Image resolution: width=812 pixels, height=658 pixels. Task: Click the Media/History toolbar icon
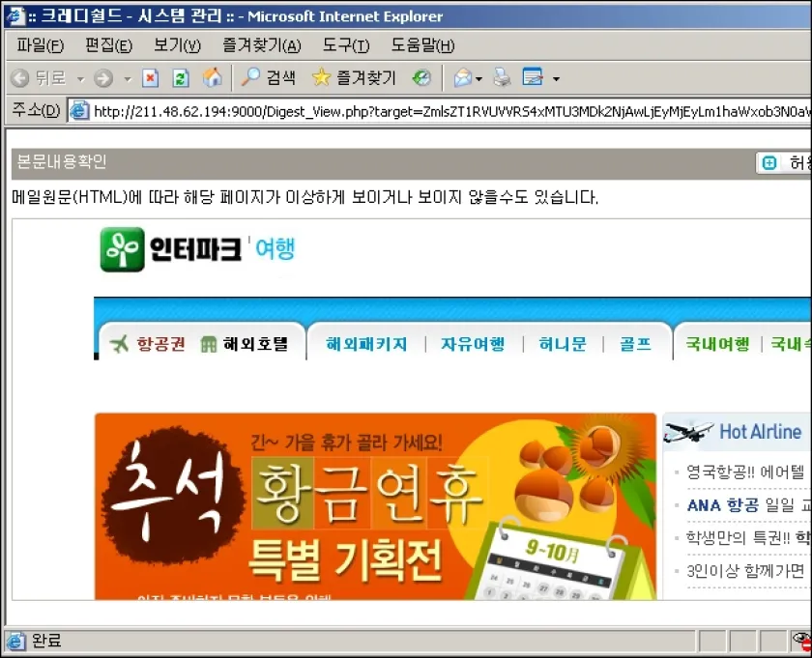coord(421,78)
